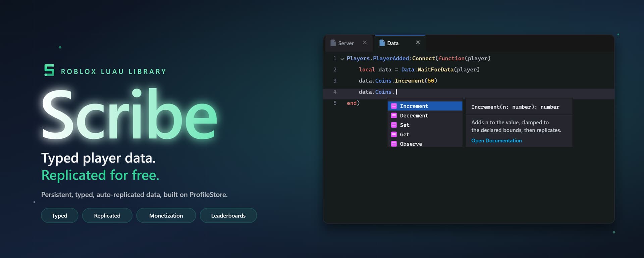Click the "ROBLOX LUAU LIBRARY" label

point(114,72)
